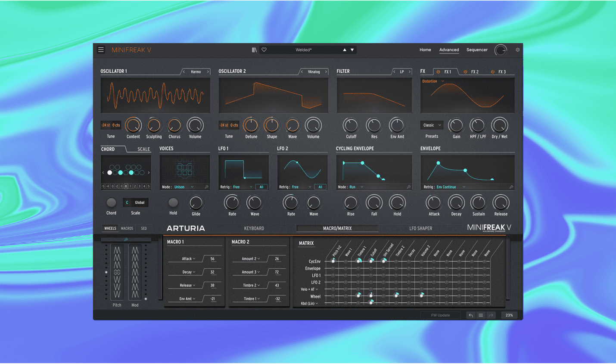Click the history list icon near undo
The image size is (616, 364).
click(x=480, y=315)
